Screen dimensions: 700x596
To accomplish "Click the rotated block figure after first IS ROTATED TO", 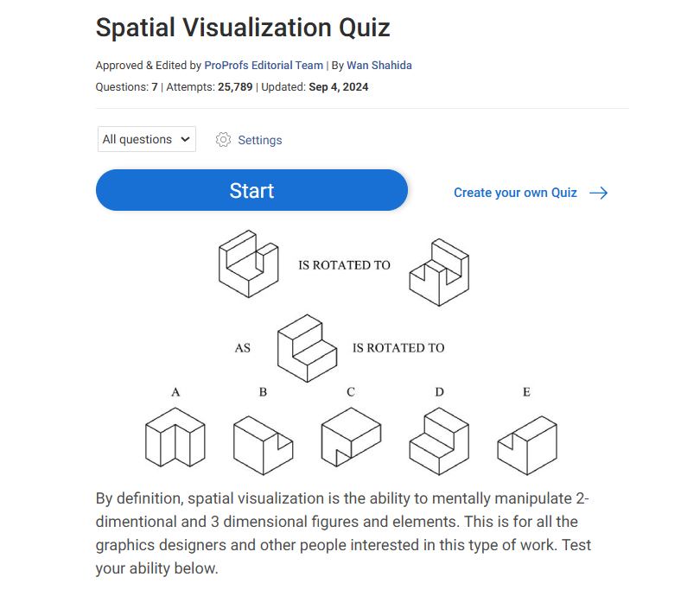I will click(x=438, y=268).
